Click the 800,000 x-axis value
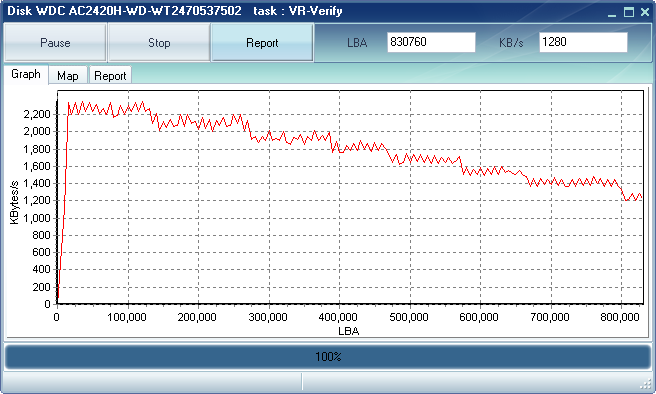656x394 pixels. (x=620, y=317)
